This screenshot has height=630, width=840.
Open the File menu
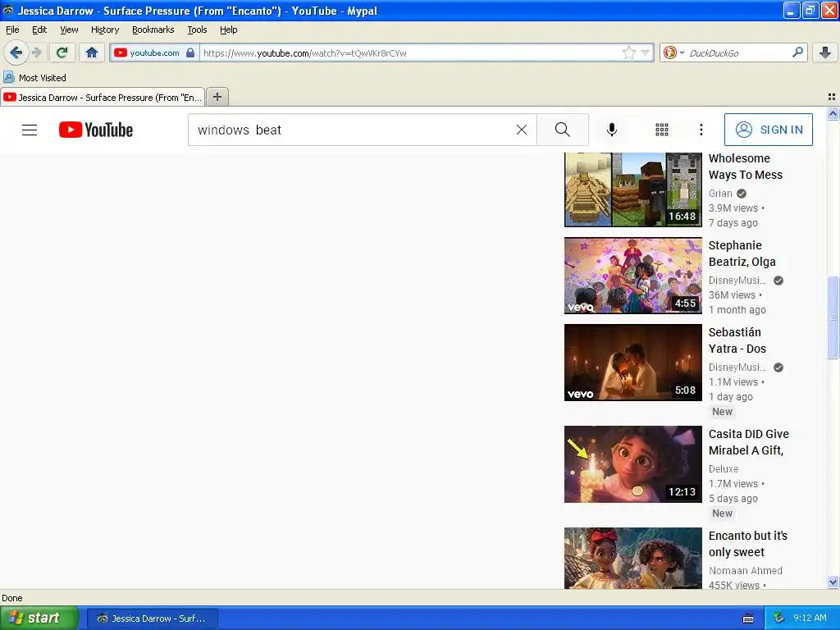coord(12,30)
